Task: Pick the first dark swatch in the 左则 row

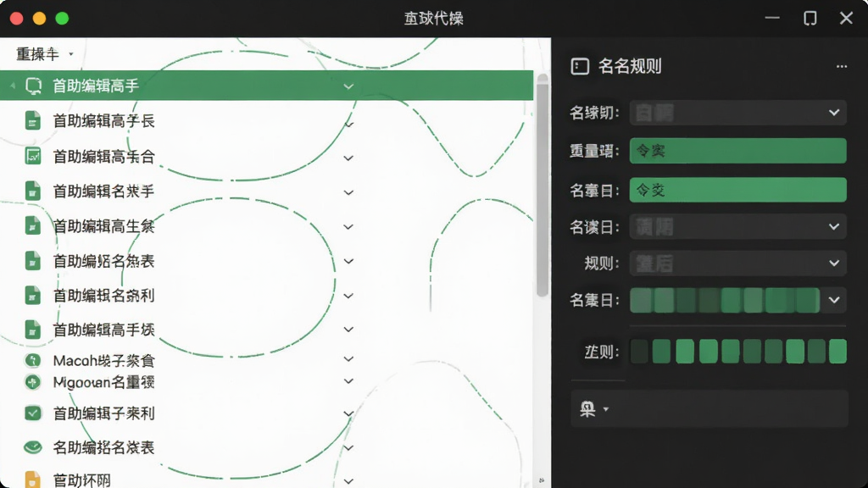Action: click(x=639, y=352)
